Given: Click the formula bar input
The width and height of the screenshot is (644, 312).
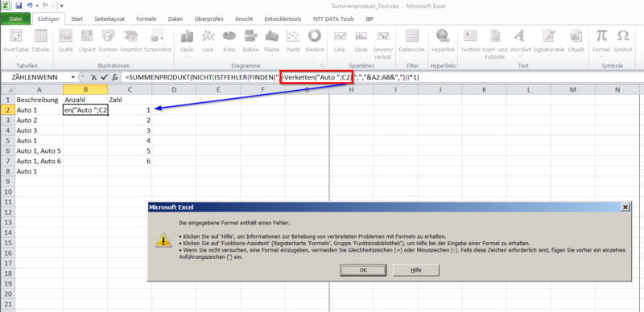Looking at the screenshot, I should [382, 77].
